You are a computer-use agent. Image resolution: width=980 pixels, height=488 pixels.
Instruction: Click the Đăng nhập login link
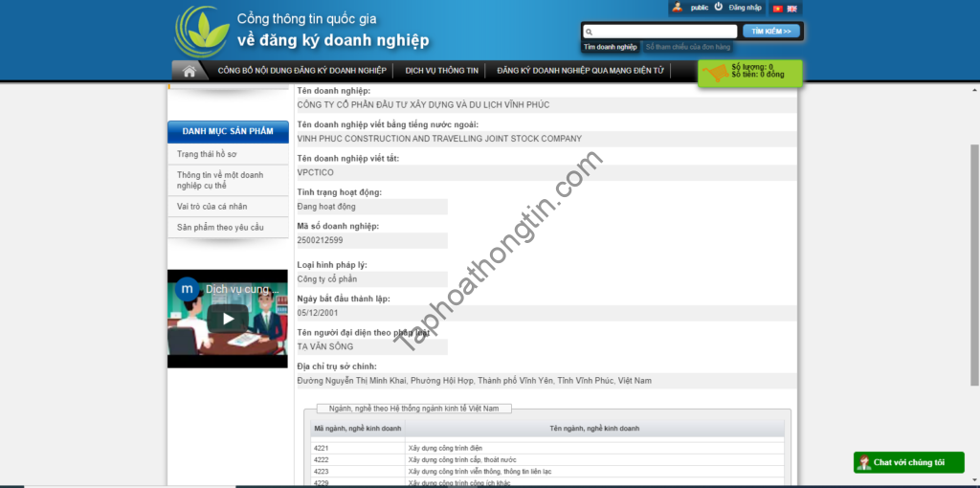point(745,8)
